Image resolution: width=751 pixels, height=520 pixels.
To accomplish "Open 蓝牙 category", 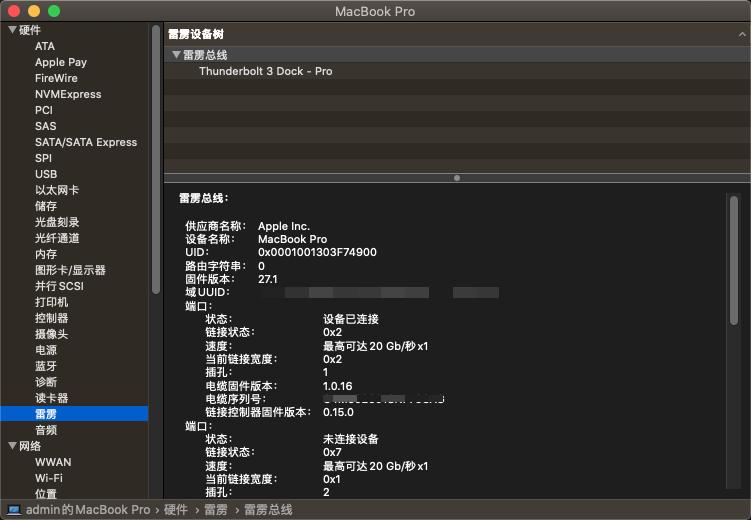I will (x=46, y=366).
